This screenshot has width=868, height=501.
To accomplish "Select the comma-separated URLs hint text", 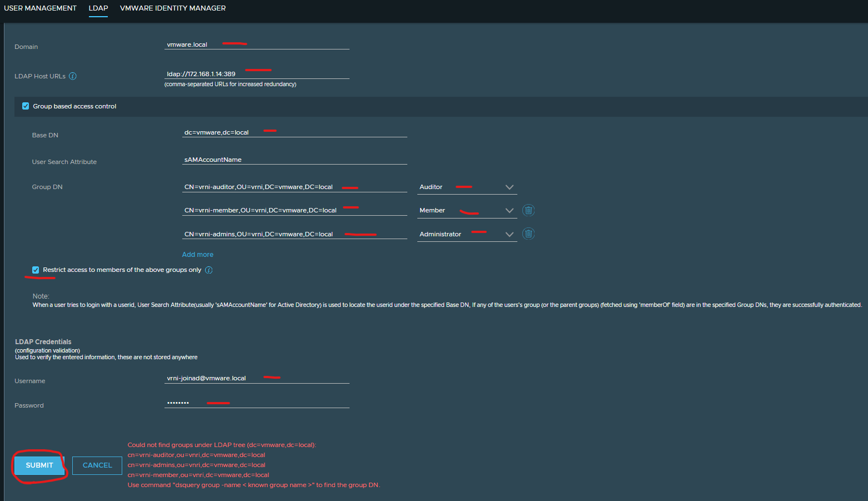I will coord(230,85).
